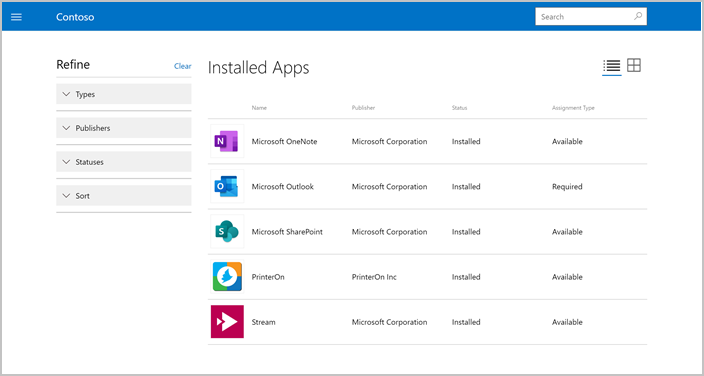The height and width of the screenshot is (376, 704).
Task: Select the Microsoft OneNote name
Action: (284, 142)
